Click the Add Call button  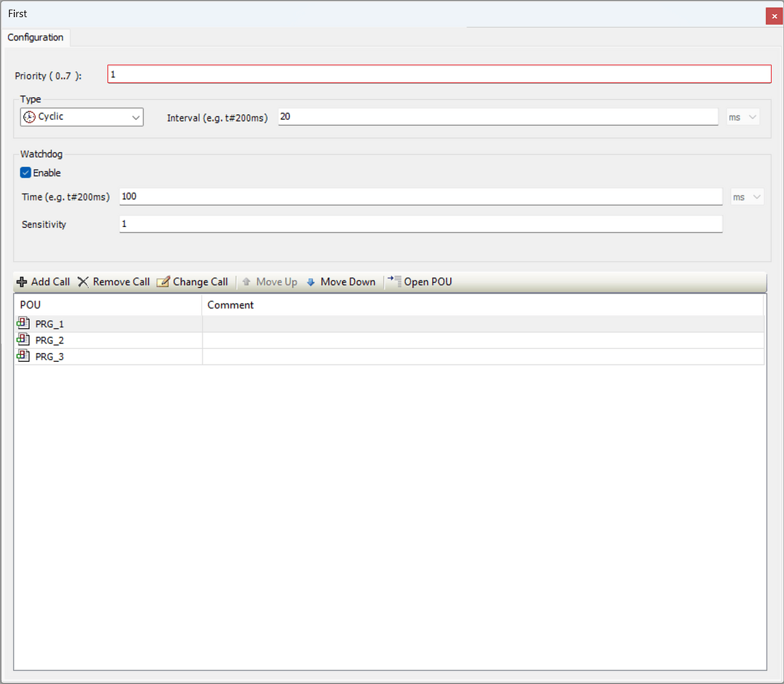point(43,281)
